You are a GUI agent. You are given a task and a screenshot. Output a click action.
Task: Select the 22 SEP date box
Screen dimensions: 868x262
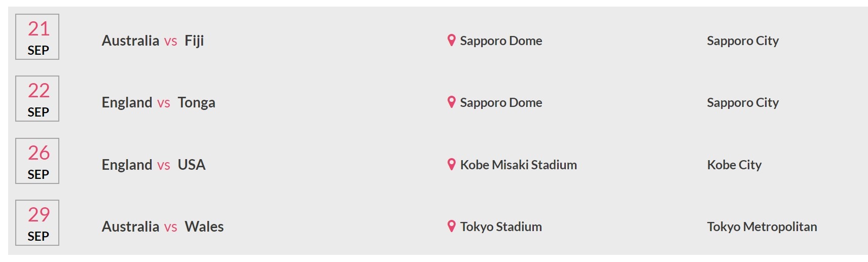tap(38, 99)
